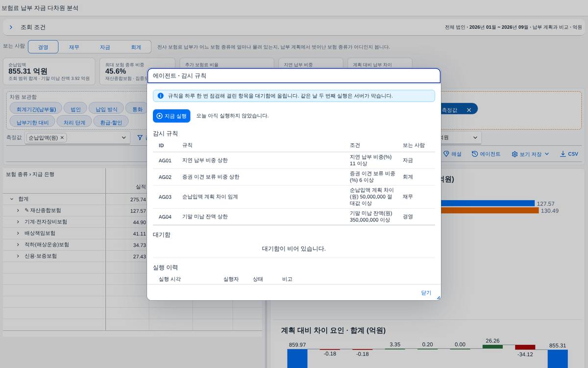Click the info icon in the rule notice banner
Screen dimensions: 588x368
tap(160, 96)
